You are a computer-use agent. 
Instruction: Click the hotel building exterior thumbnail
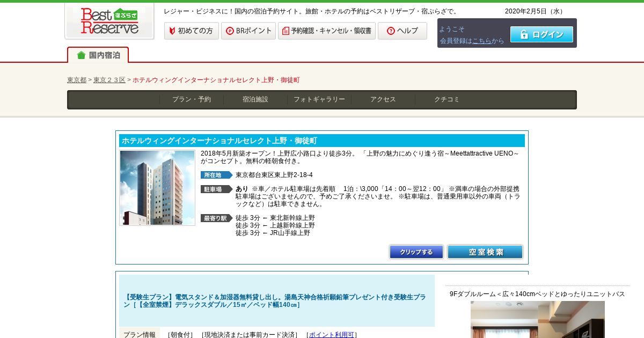[x=157, y=188]
